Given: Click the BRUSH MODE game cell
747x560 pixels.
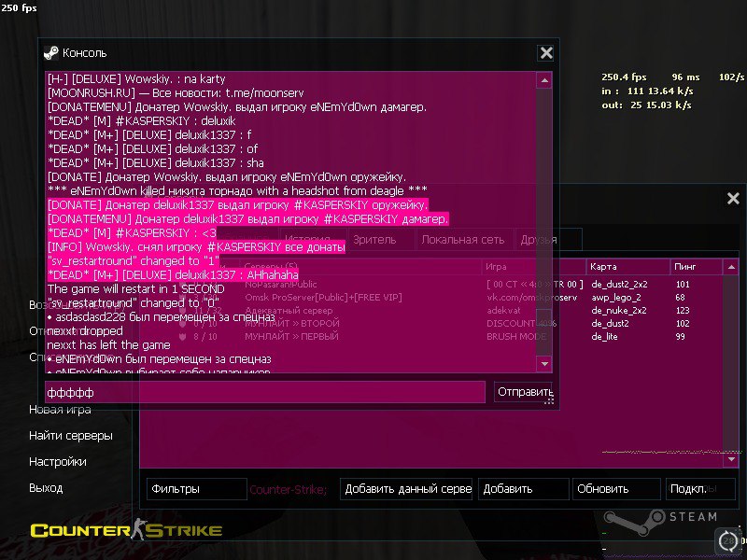Looking at the screenshot, I should (x=516, y=337).
